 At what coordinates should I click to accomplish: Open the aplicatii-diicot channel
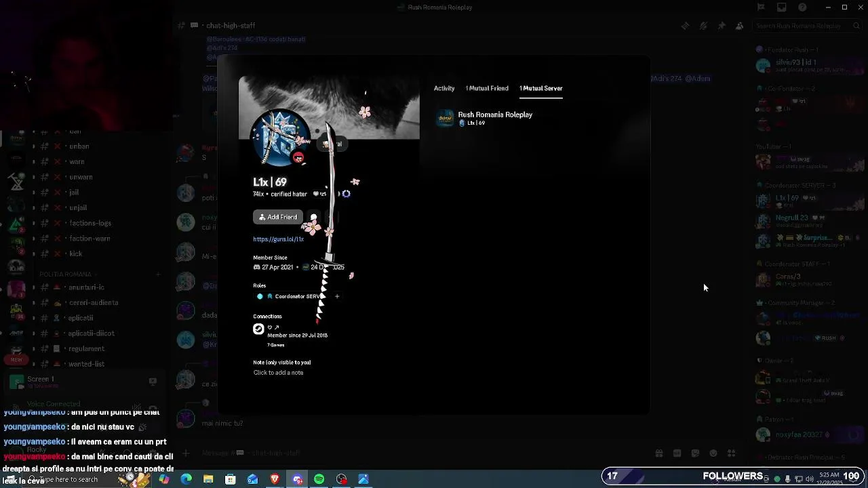[91, 333]
